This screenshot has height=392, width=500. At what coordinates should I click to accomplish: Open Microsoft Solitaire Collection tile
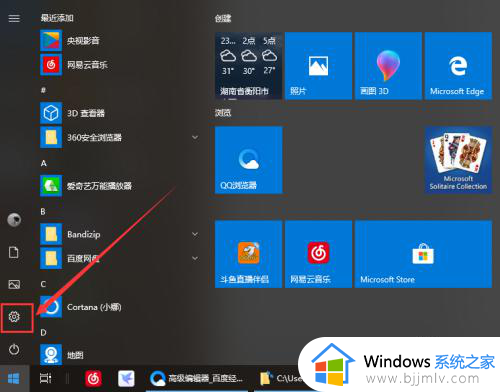coord(458,160)
